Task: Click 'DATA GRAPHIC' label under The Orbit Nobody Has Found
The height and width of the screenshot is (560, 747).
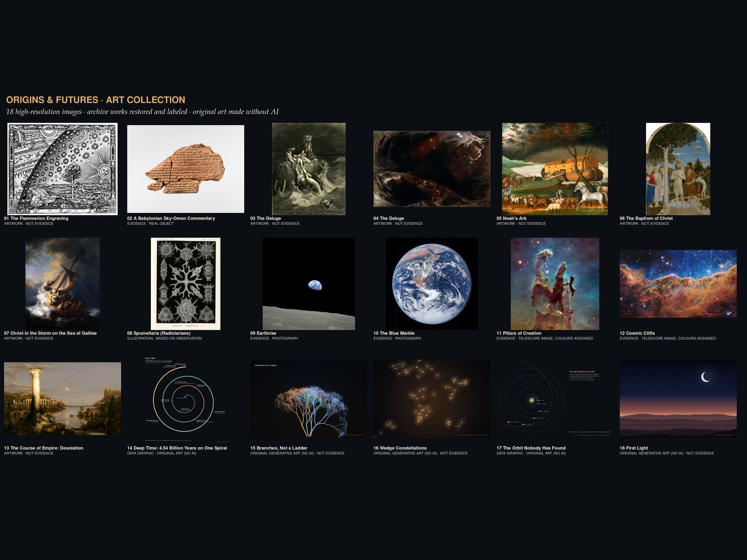Action: (x=531, y=453)
